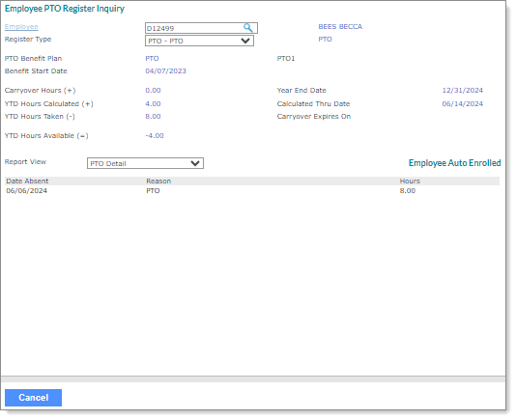Click the Benefit Start Date value 04/07/2023
The width and height of the screenshot is (516, 420).
click(x=166, y=71)
